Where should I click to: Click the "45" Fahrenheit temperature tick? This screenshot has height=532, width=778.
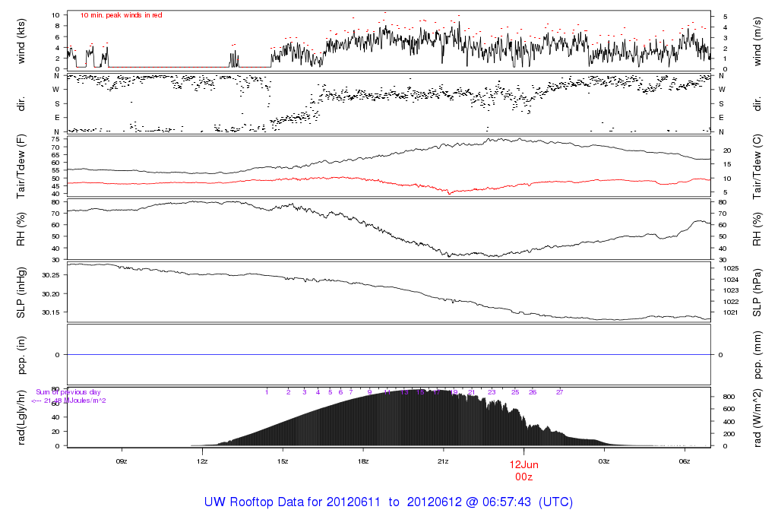[x=55, y=186]
